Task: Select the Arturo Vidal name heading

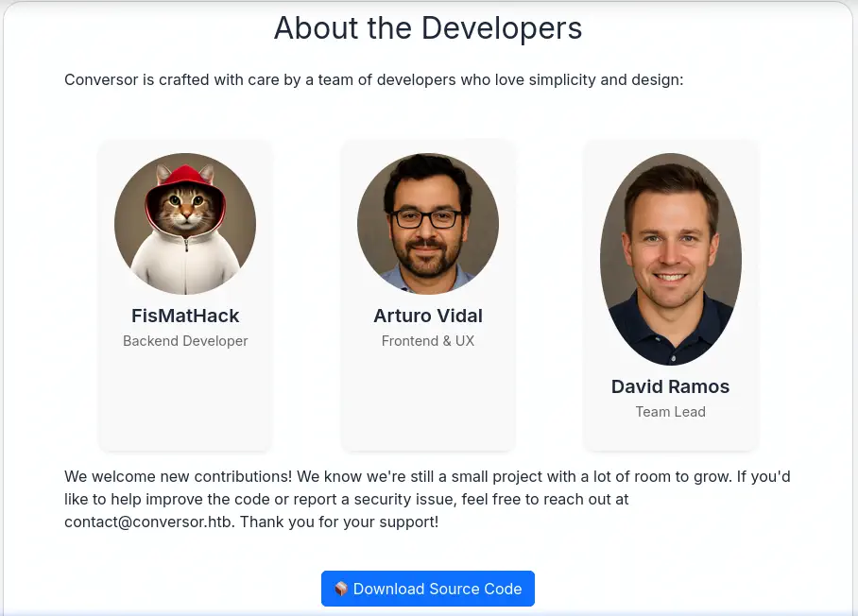Action: click(x=428, y=316)
